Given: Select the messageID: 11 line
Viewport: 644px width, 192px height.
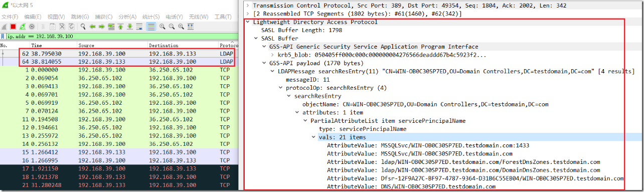Looking at the screenshot, I should click(x=307, y=80).
